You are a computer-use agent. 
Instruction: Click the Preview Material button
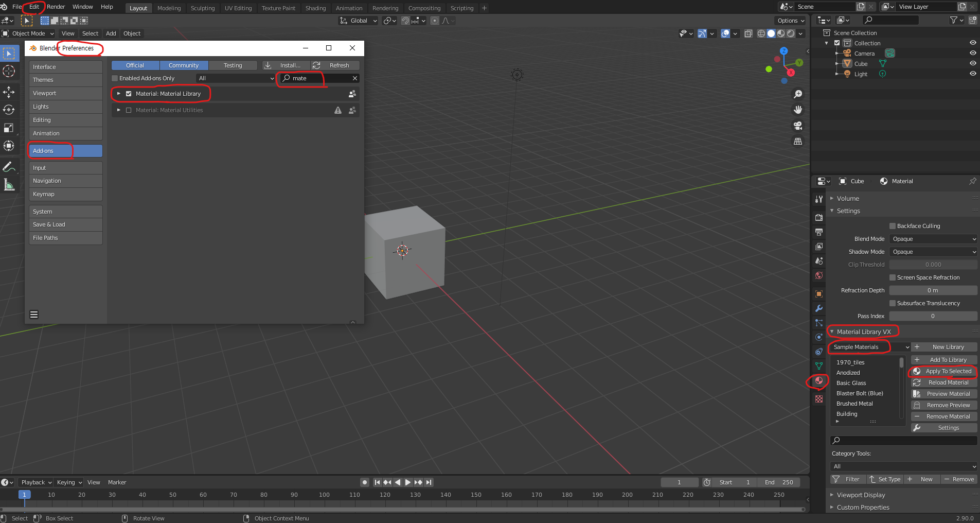(944, 394)
